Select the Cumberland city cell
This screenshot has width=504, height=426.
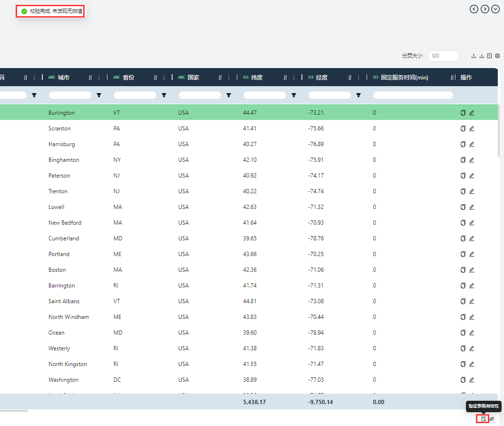(64, 238)
